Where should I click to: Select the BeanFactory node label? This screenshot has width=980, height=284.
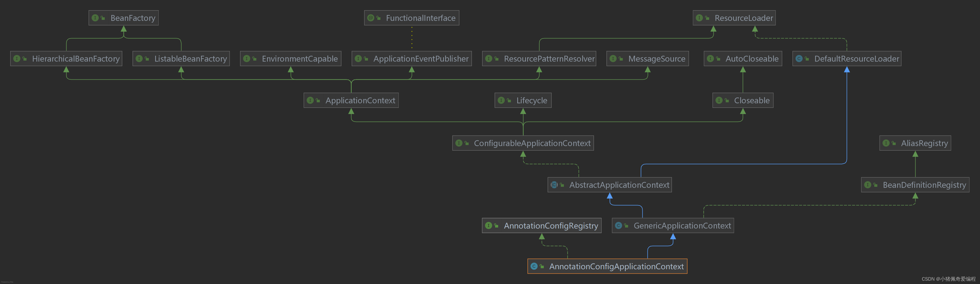click(133, 18)
